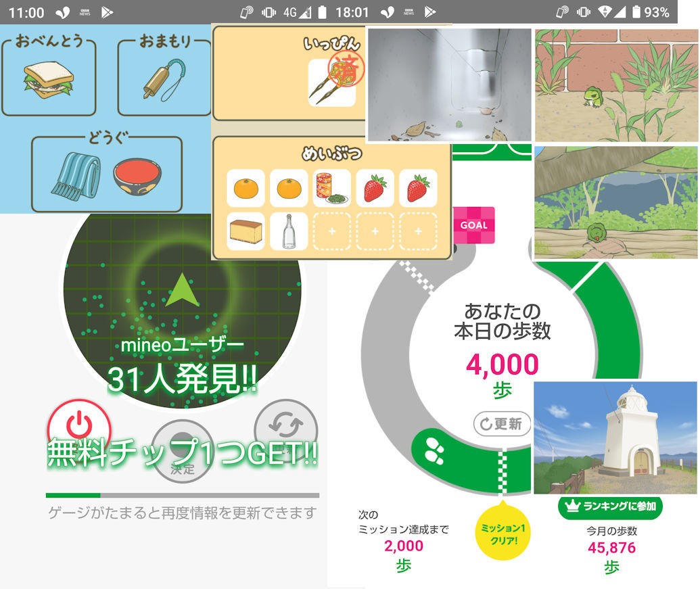Tap the last empty plus slot in めいぶつ

click(x=418, y=231)
